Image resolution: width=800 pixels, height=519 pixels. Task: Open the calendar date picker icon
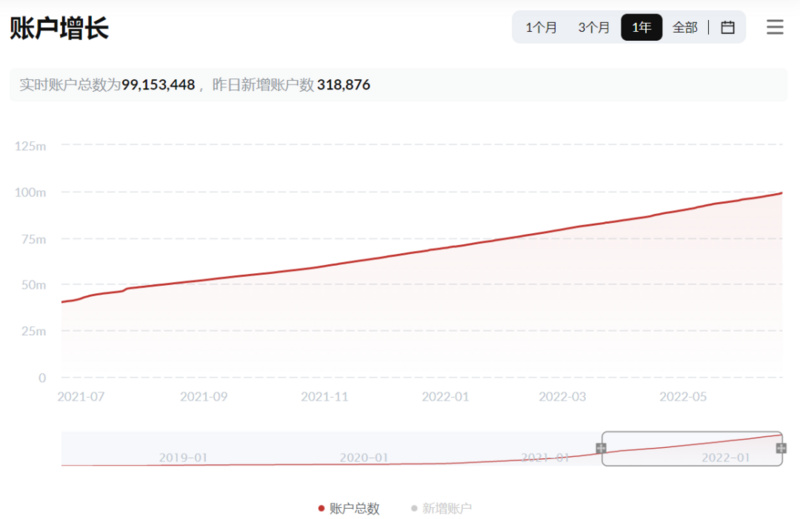click(x=728, y=27)
